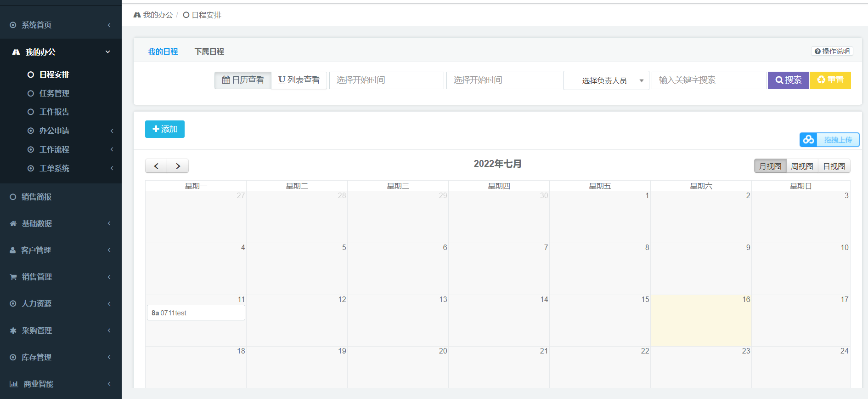Open 库存管理 in sidebar
This screenshot has height=399, width=868.
[36, 357]
